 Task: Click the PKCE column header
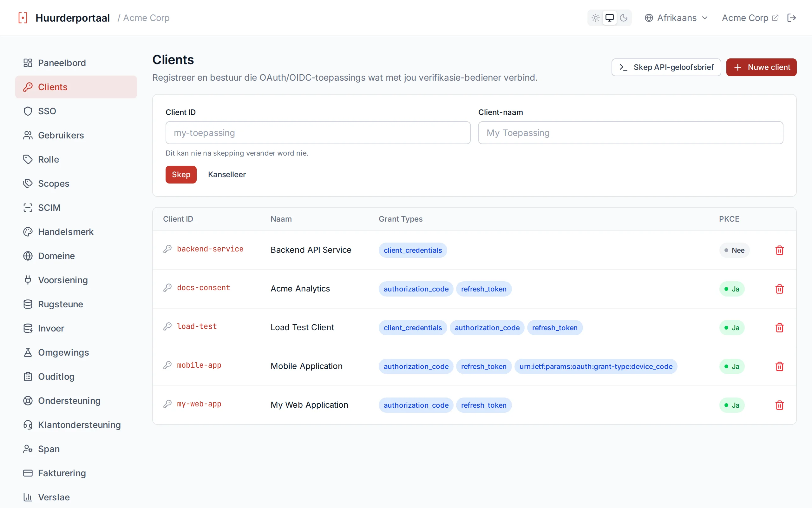tap(729, 219)
